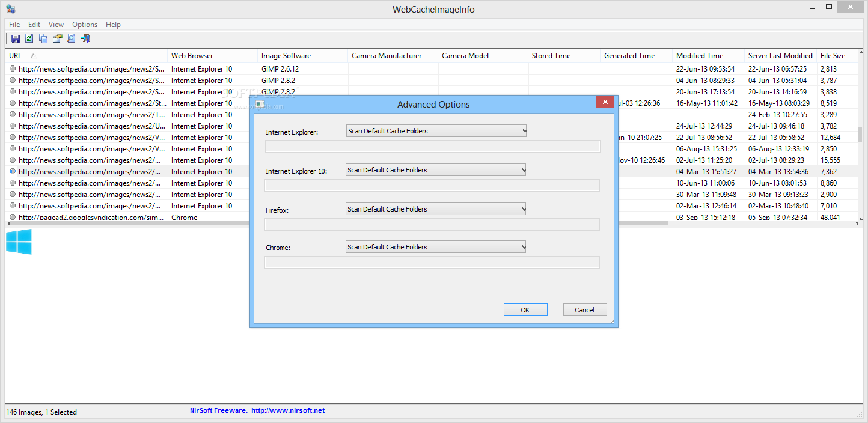This screenshot has width=868, height=423.
Task: Expand the Firefox cache folder dropdown
Action: [x=436, y=209]
